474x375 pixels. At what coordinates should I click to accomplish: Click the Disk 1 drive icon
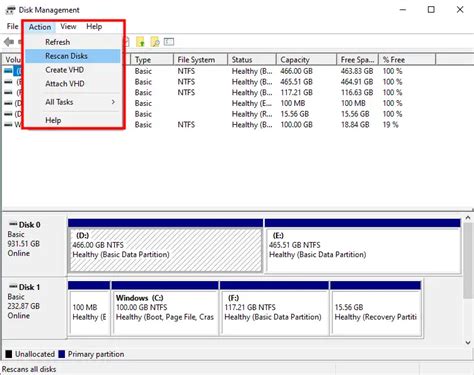(13, 286)
